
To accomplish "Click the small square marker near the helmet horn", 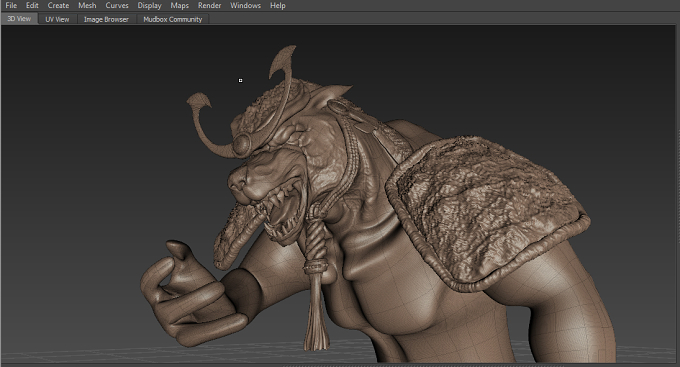I will click(x=240, y=80).
